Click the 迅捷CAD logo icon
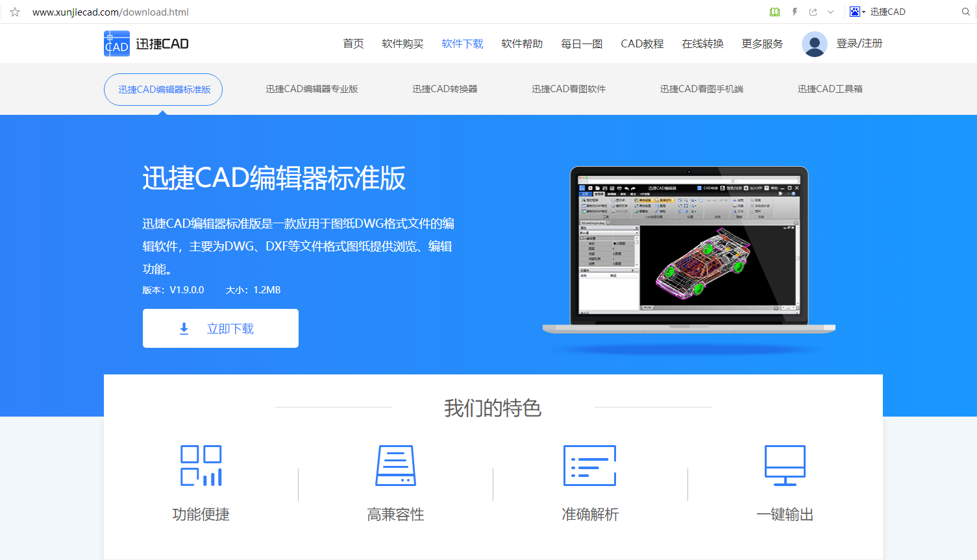Screen dimensions: 977x560 (117, 43)
